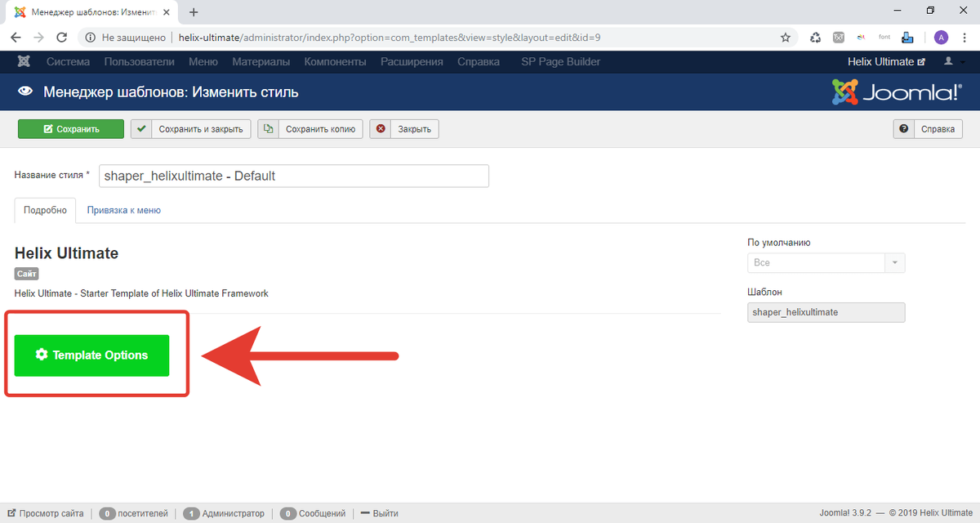Image resolution: width=980 pixels, height=523 pixels.
Task: Focus the Название стиля input field
Action: (294, 176)
